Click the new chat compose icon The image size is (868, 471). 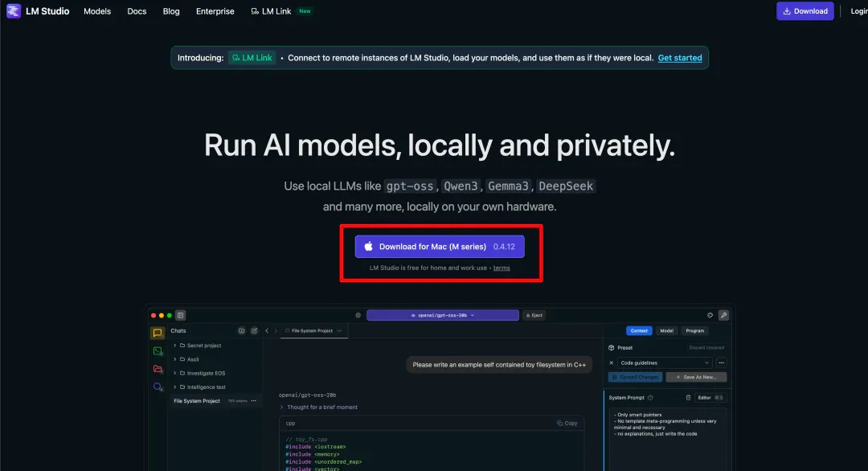pyautogui.click(x=254, y=331)
